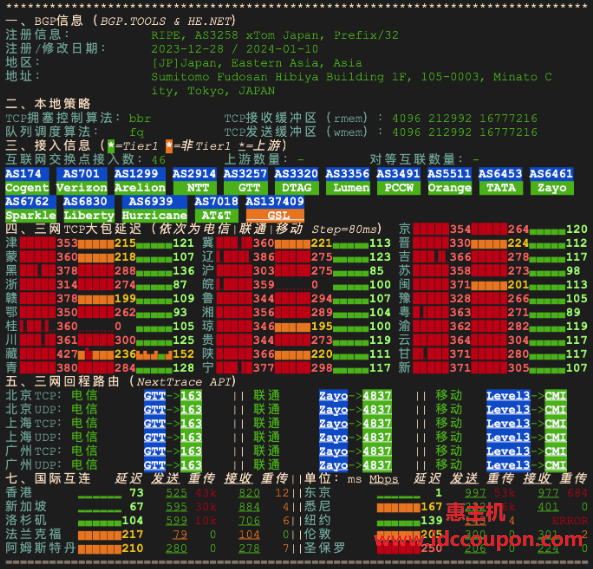The height and width of the screenshot is (569, 593).
Task: Click the Orange provider label
Action: tap(449, 188)
